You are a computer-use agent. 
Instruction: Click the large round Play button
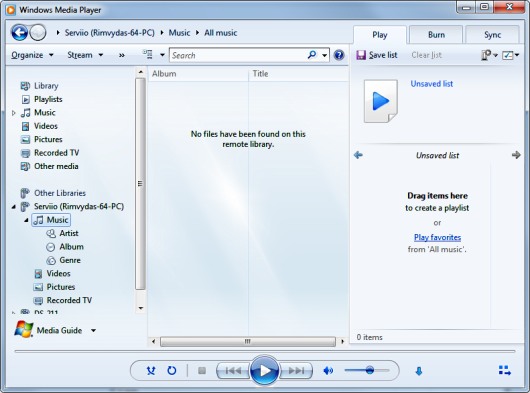click(x=265, y=370)
